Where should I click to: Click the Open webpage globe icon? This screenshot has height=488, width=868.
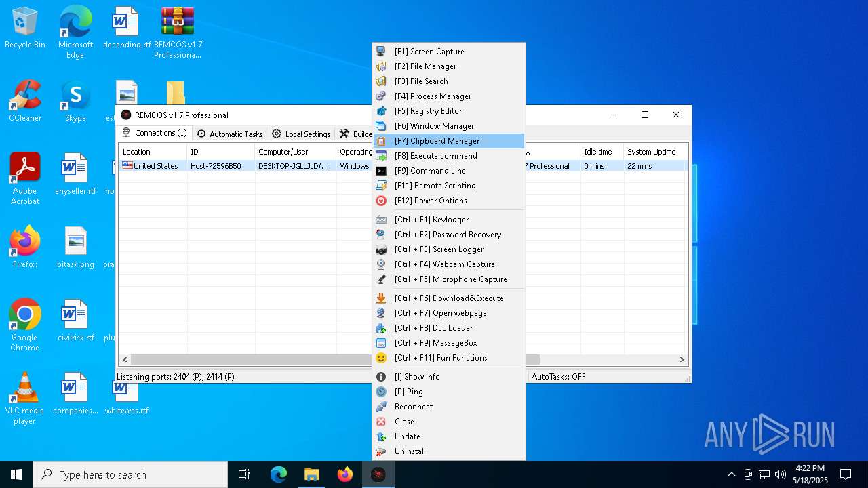click(x=381, y=313)
